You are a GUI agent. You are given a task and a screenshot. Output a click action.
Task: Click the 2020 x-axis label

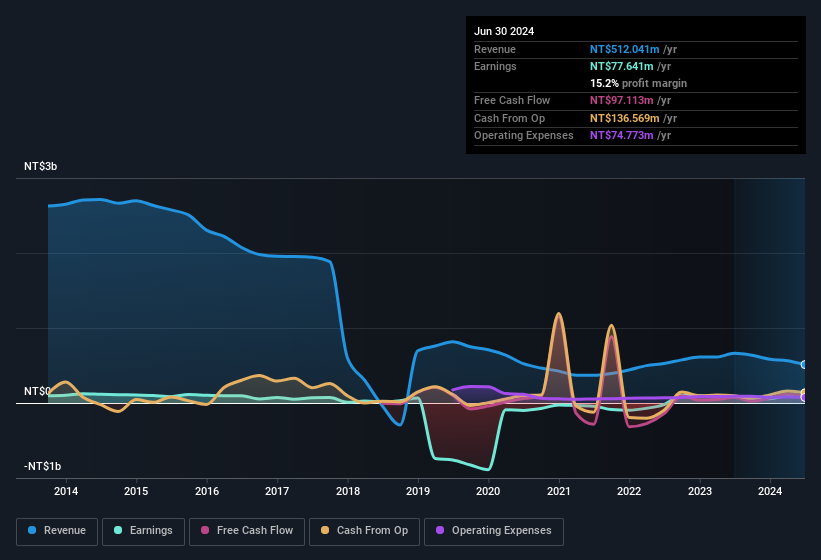coord(488,491)
